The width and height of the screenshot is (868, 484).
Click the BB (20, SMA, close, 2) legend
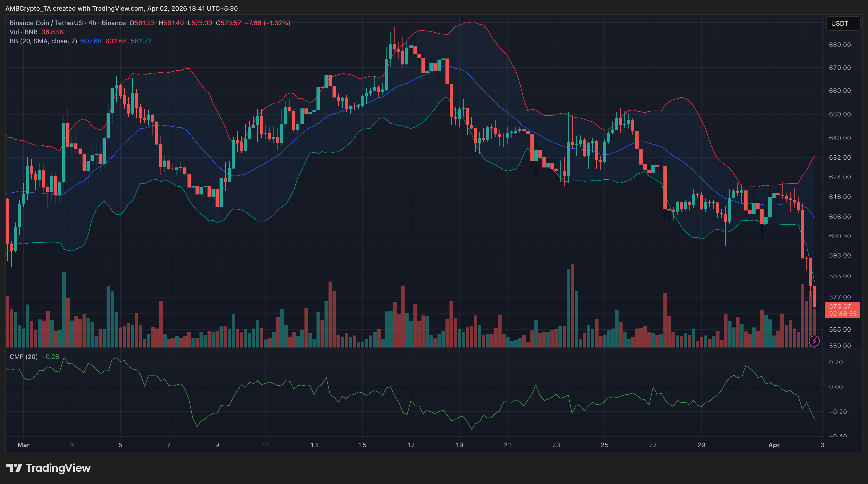[43, 41]
